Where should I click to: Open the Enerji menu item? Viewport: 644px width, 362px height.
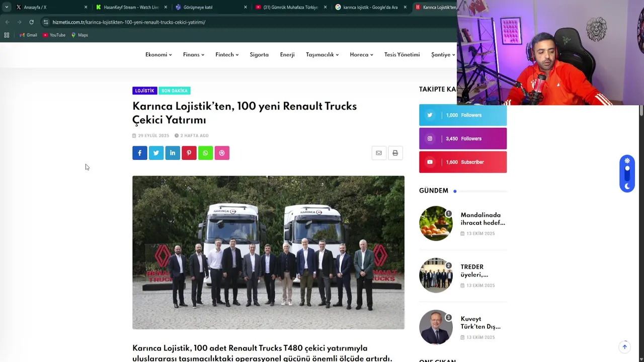pyautogui.click(x=287, y=54)
